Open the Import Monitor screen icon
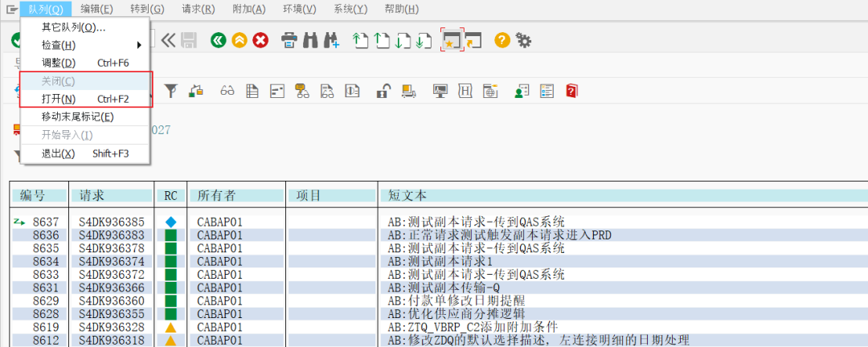 tap(440, 92)
